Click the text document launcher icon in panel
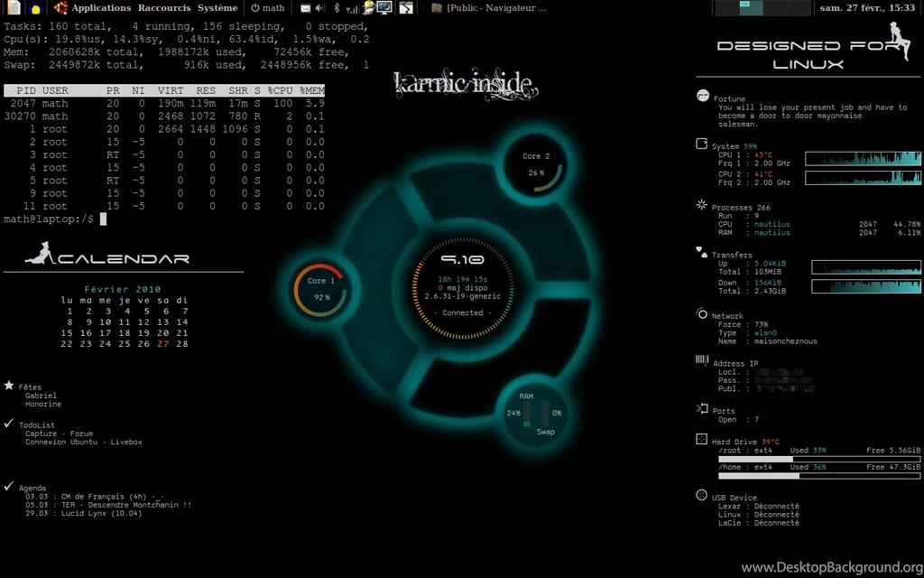Image resolution: width=924 pixels, height=578 pixels. (14, 7)
